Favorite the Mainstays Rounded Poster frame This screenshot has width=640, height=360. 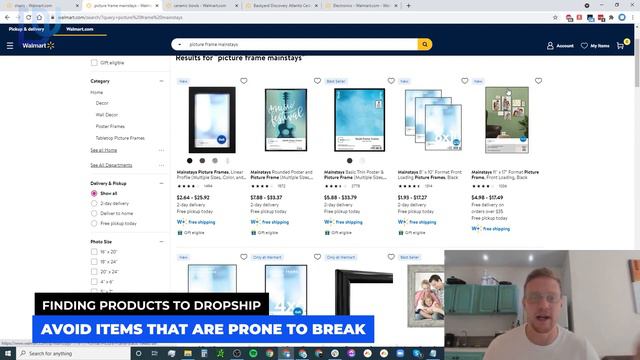click(x=317, y=81)
